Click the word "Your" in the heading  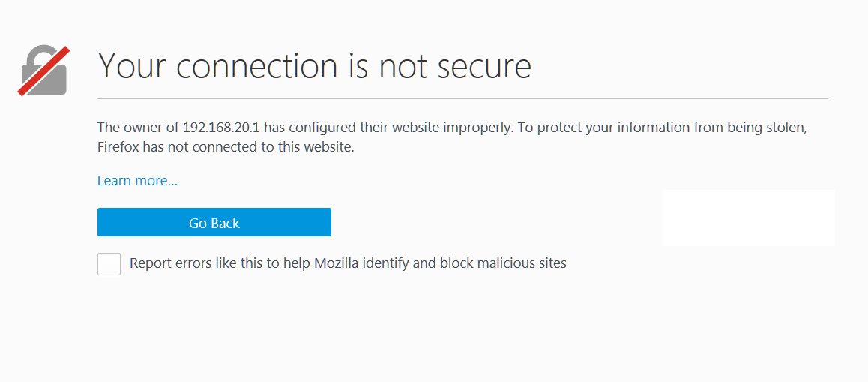(131, 66)
